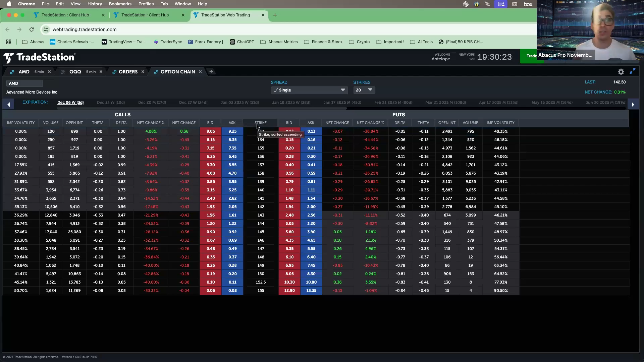Add a new workspace tab with plus

click(211, 71)
